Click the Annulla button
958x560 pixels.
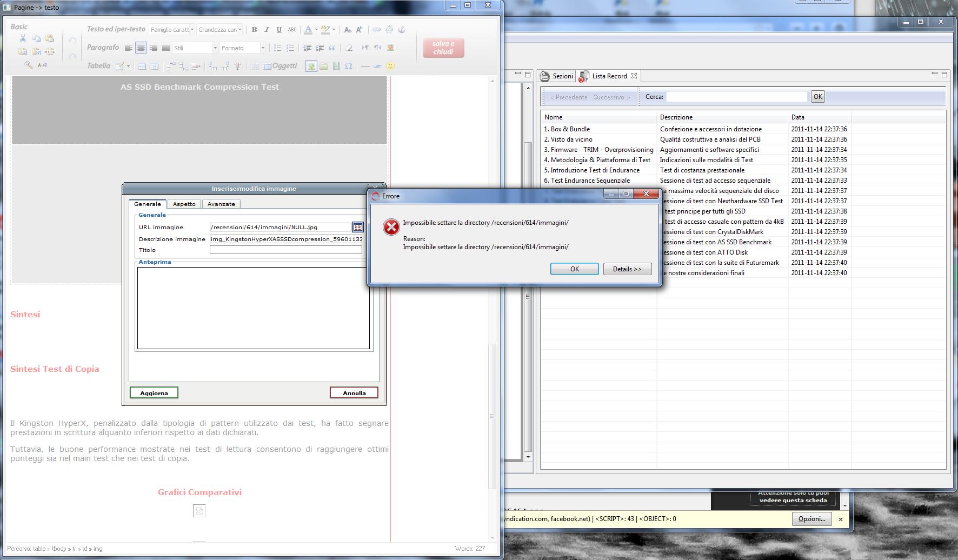[x=354, y=393]
